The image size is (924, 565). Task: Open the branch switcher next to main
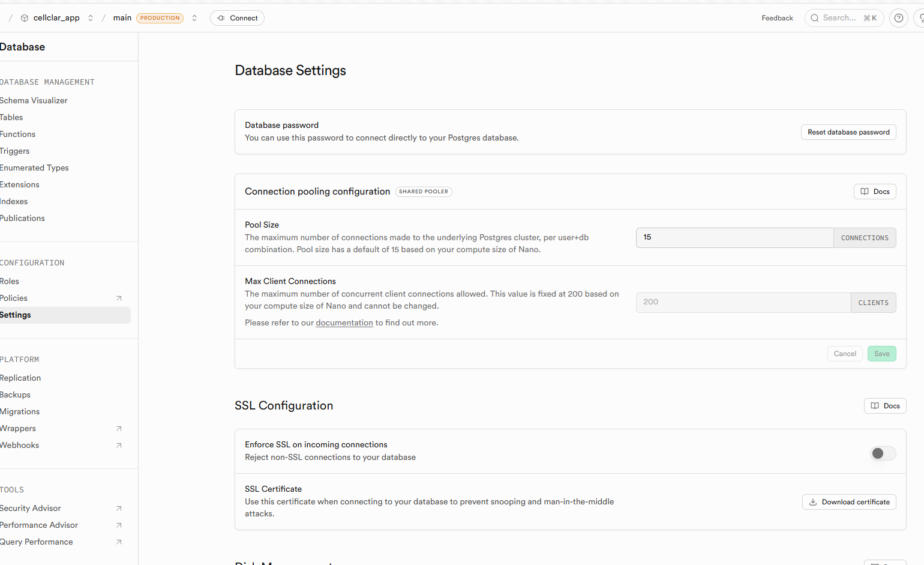tap(194, 18)
